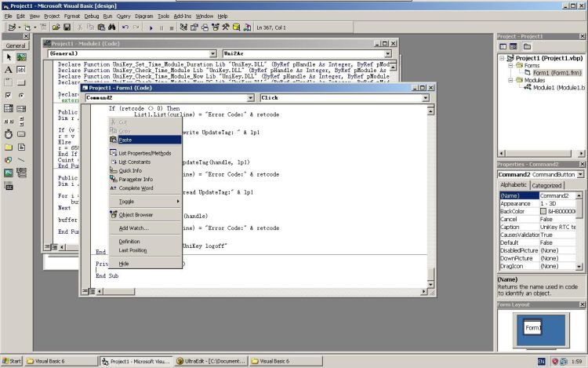588x368 pixels.
Task: Click the Form1 code window horizontal scrollbar thumb
Action: pyautogui.click(x=119, y=291)
